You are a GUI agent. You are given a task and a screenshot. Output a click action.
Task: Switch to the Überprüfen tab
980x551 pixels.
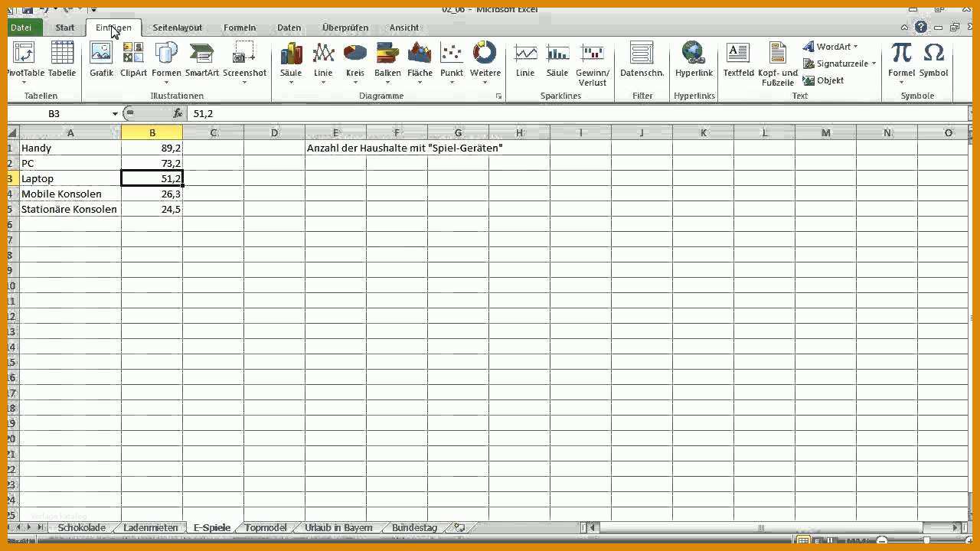click(x=345, y=28)
